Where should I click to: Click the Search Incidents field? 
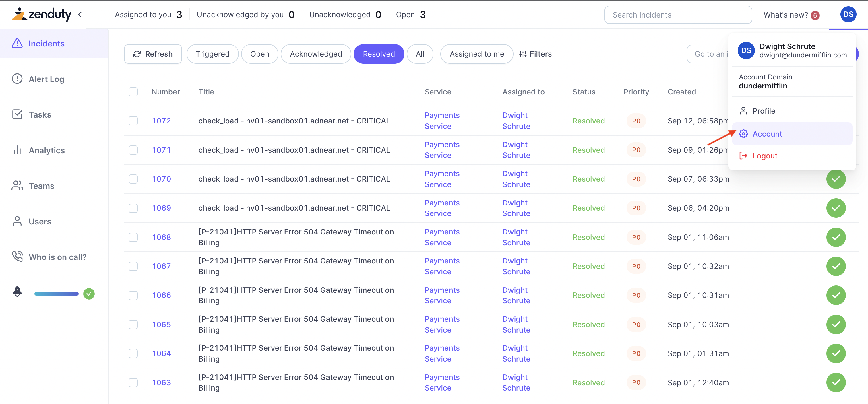(678, 15)
